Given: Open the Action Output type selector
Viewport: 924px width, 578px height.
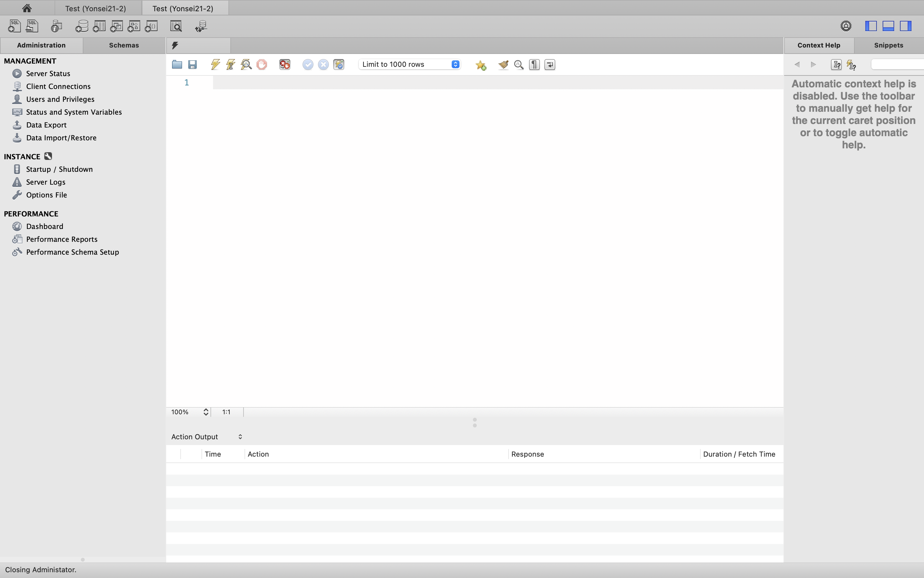Looking at the screenshot, I should [x=207, y=437].
